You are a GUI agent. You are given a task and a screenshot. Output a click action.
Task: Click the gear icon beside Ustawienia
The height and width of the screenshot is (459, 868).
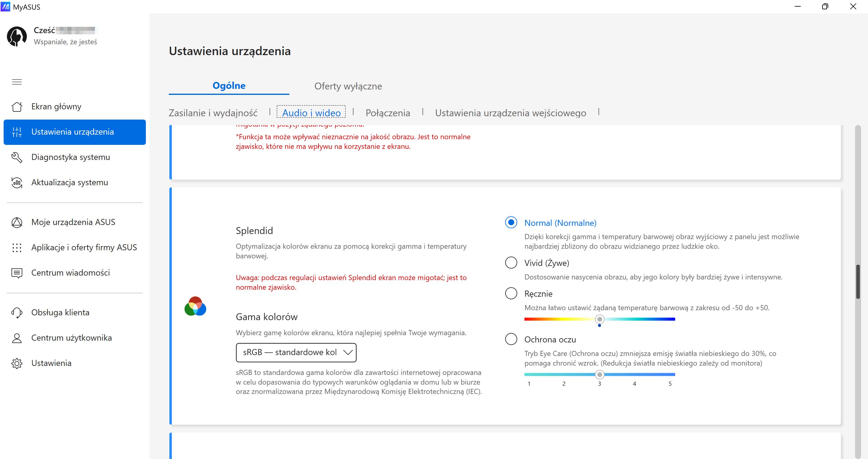(x=17, y=363)
